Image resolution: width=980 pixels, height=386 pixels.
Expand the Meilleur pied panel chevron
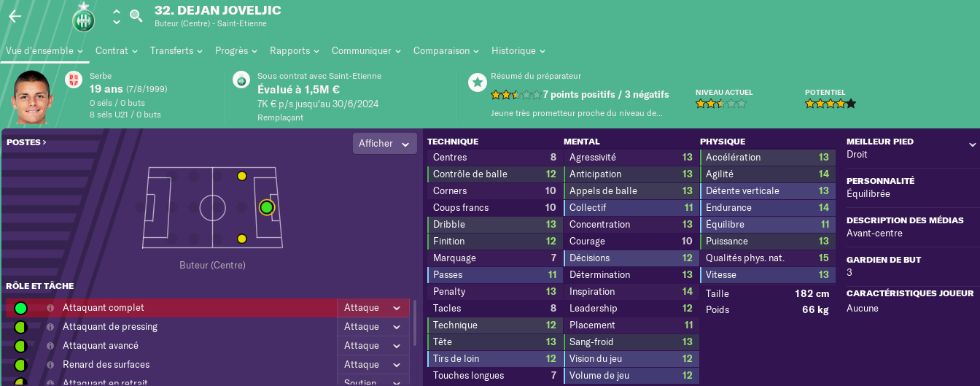click(972, 144)
